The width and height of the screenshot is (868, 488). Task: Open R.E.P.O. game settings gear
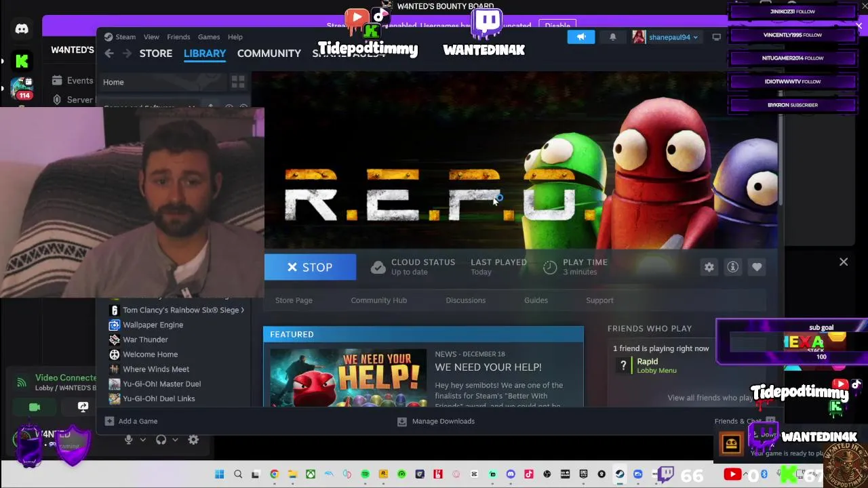(x=709, y=267)
